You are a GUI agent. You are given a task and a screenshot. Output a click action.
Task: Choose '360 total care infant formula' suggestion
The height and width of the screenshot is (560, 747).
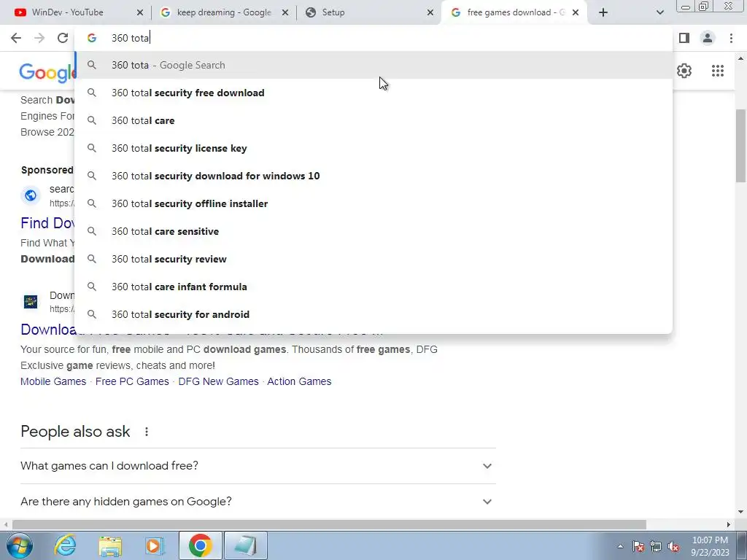[x=373, y=287]
